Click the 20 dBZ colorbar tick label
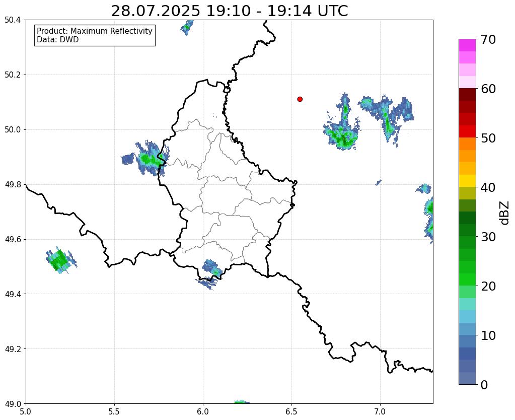This screenshot has width=515, height=420. click(488, 286)
